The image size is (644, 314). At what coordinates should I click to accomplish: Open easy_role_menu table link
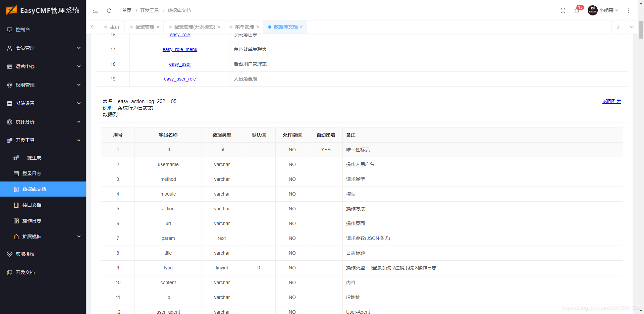(x=180, y=49)
